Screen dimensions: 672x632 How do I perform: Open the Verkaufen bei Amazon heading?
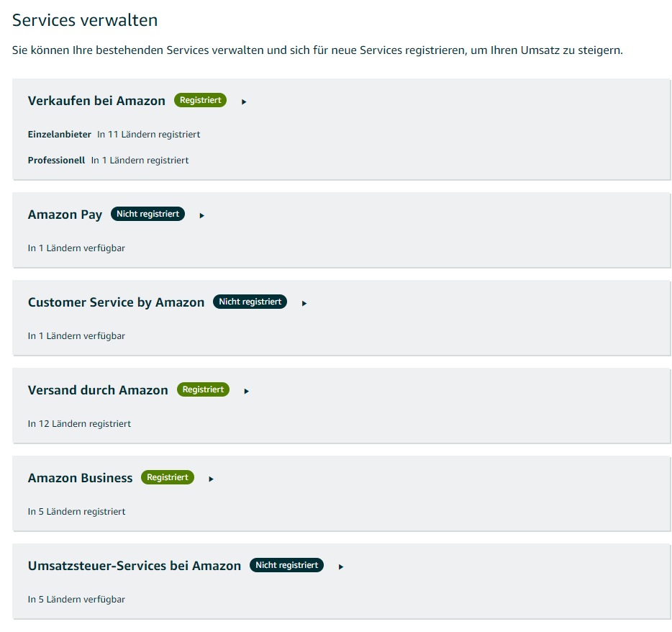(x=96, y=101)
